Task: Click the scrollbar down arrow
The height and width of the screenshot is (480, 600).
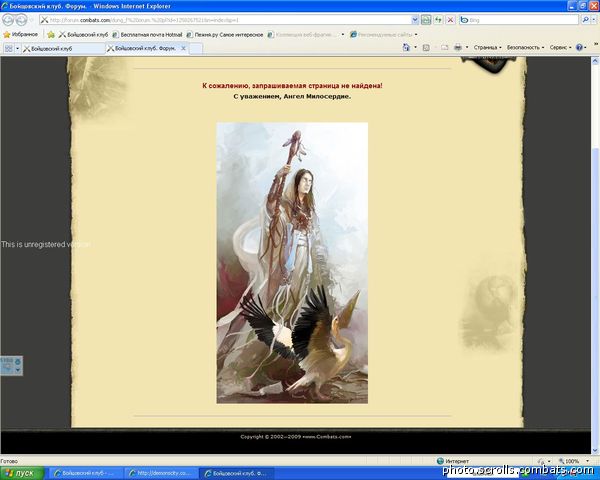Action: (x=595, y=450)
